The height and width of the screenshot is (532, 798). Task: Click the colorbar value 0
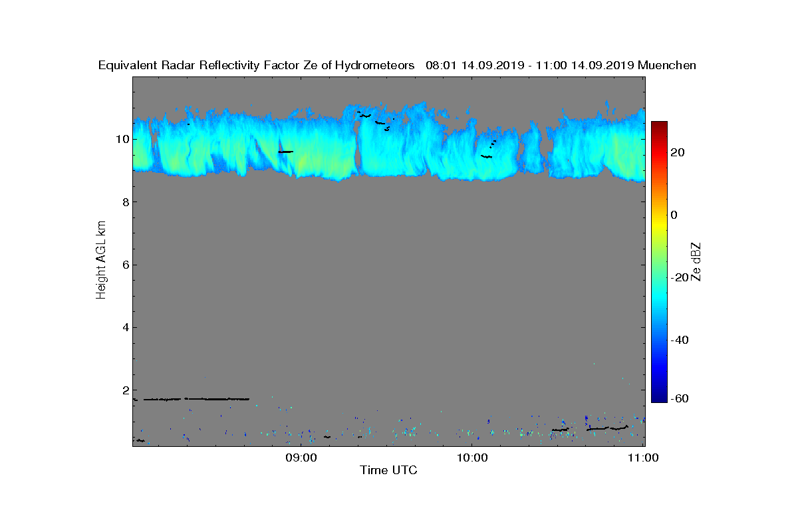click(x=674, y=215)
